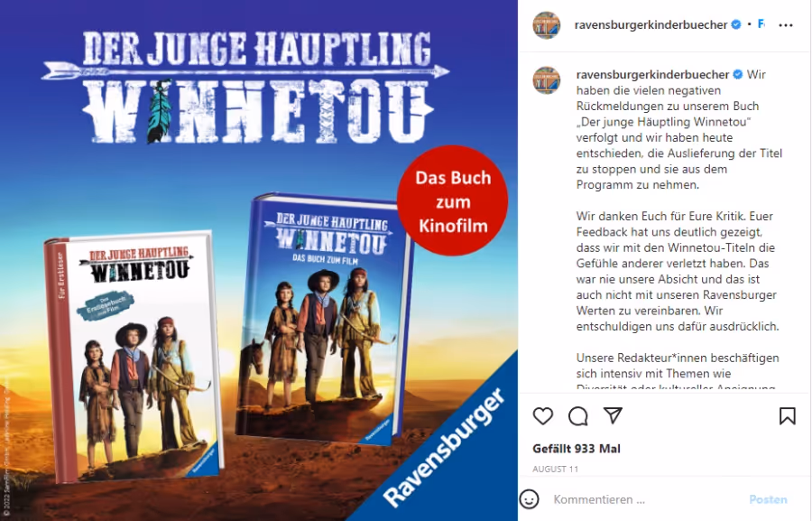This screenshot has height=521, width=812.
Task: Click the blue Winnetou book cover
Action: 323,319
